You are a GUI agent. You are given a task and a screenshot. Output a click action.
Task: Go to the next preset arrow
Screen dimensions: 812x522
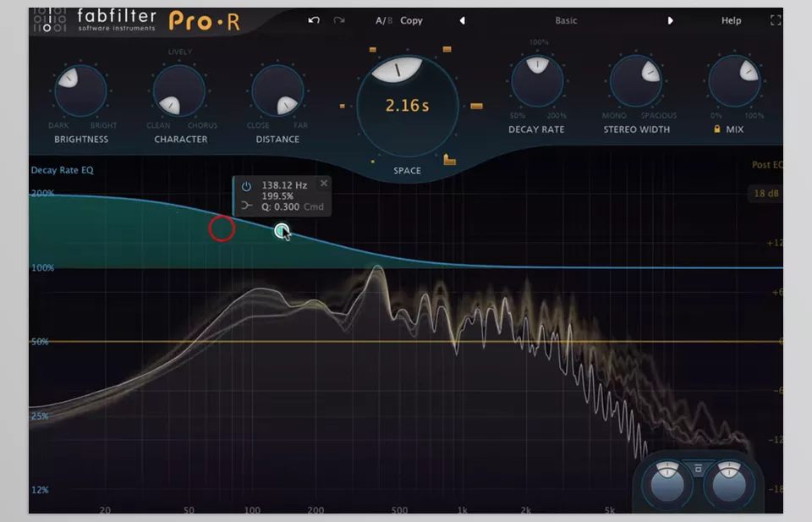click(x=670, y=20)
